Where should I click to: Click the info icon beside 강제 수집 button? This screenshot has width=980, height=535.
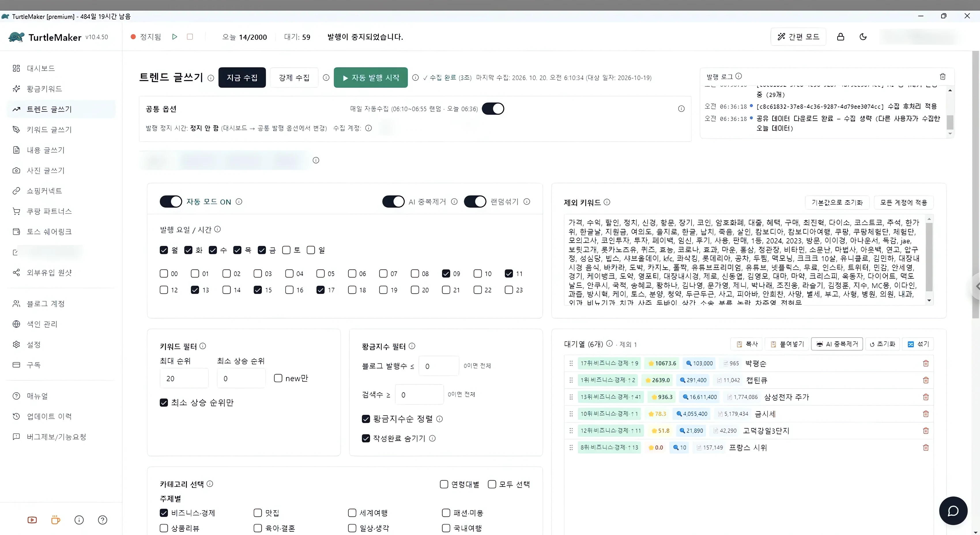click(x=326, y=78)
